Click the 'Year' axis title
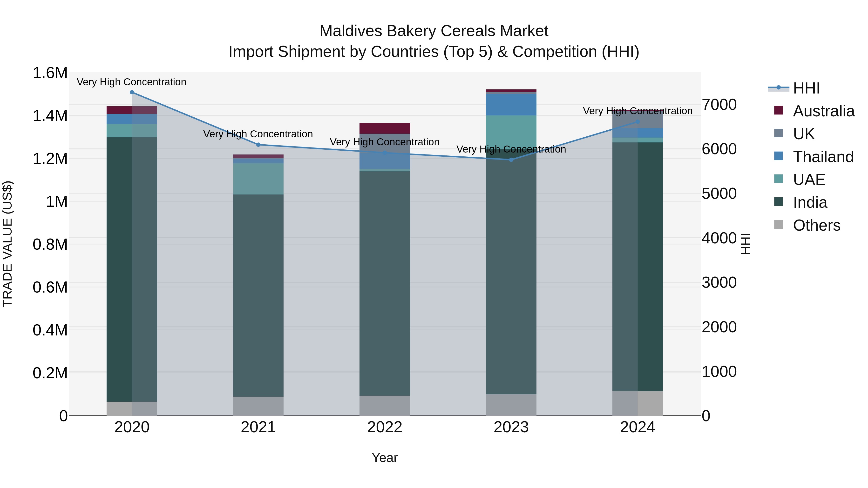The height and width of the screenshot is (488, 868). (x=385, y=458)
